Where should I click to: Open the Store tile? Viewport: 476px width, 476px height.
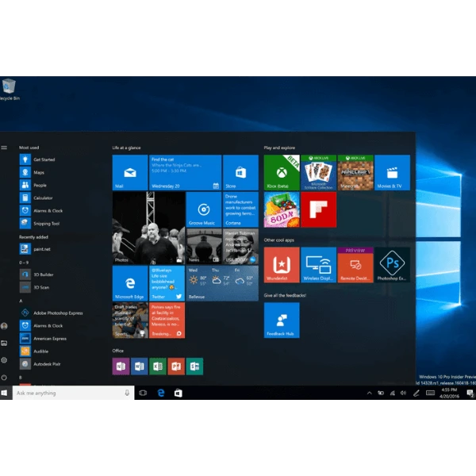(x=240, y=172)
